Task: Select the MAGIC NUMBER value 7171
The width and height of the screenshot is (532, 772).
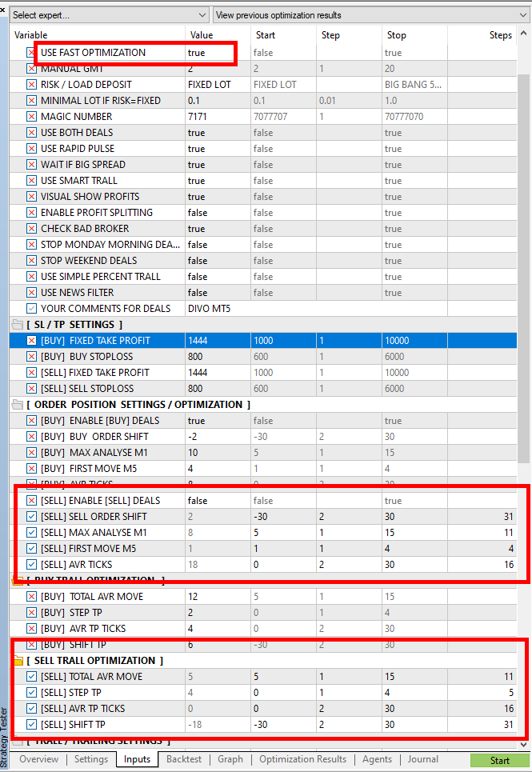Action: coord(218,116)
